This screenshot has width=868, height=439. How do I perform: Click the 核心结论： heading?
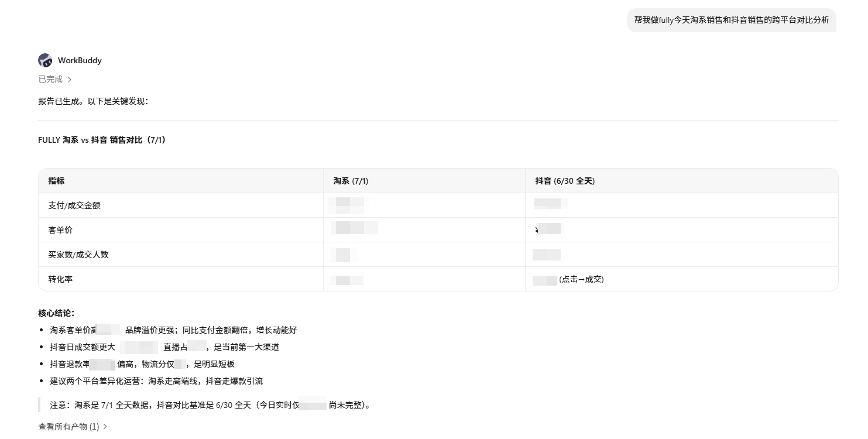pos(56,313)
